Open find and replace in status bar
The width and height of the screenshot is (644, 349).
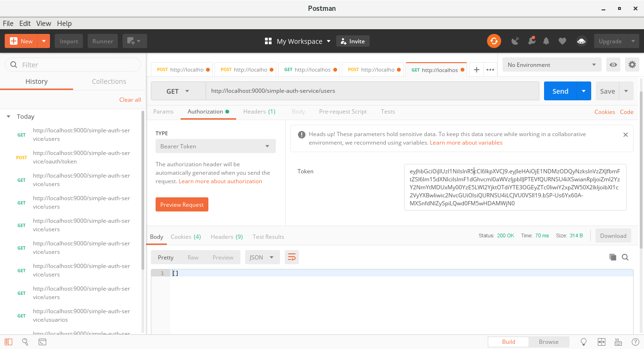(x=25, y=342)
